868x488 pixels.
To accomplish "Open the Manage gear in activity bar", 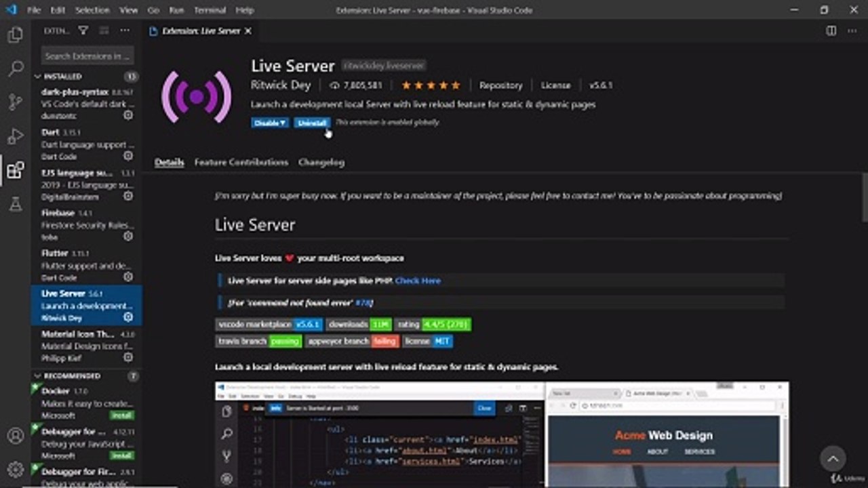I will click(15, 469).
